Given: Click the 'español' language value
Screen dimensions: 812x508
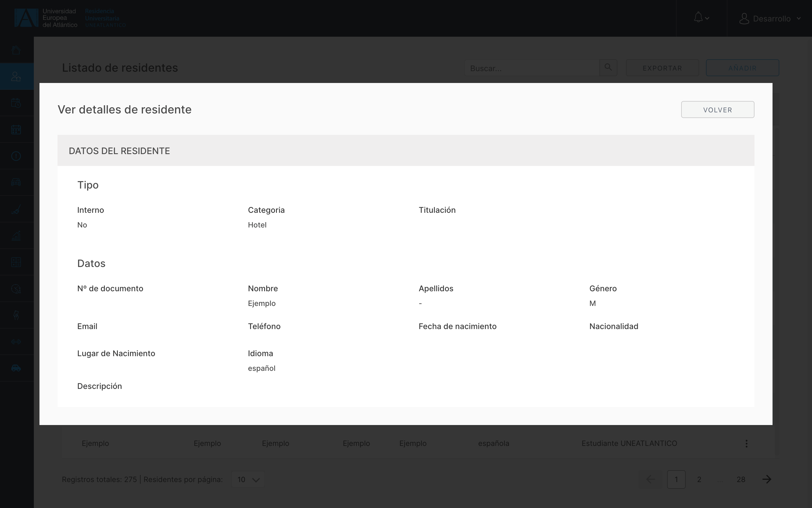Looking at the screenshot, I should click(x=262, y=368).
